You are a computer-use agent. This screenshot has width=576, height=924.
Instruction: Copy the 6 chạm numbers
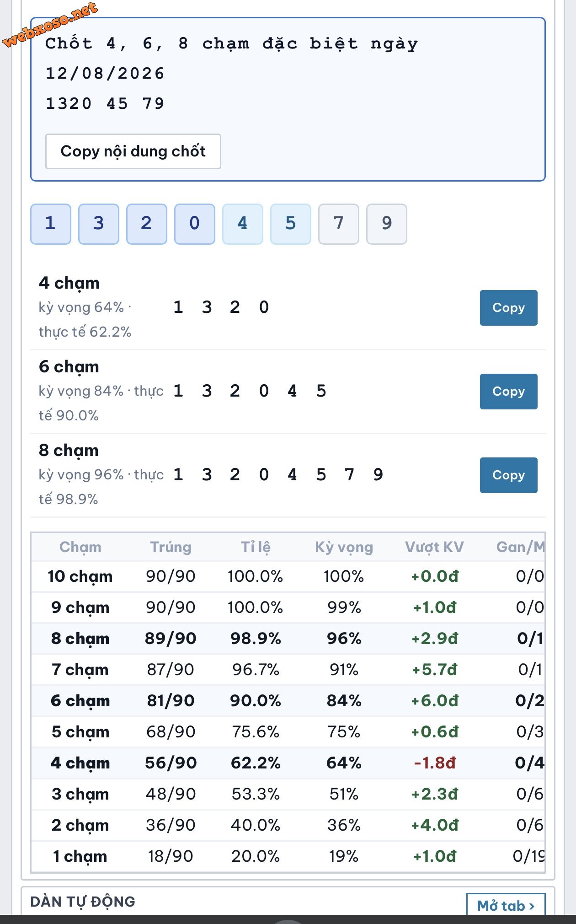tap(508, 392)
